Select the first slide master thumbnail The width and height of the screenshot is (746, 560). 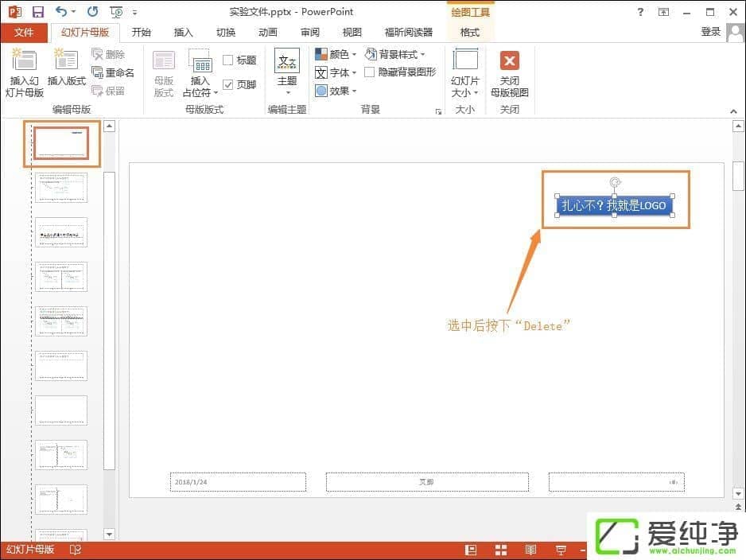coord(60,142)
